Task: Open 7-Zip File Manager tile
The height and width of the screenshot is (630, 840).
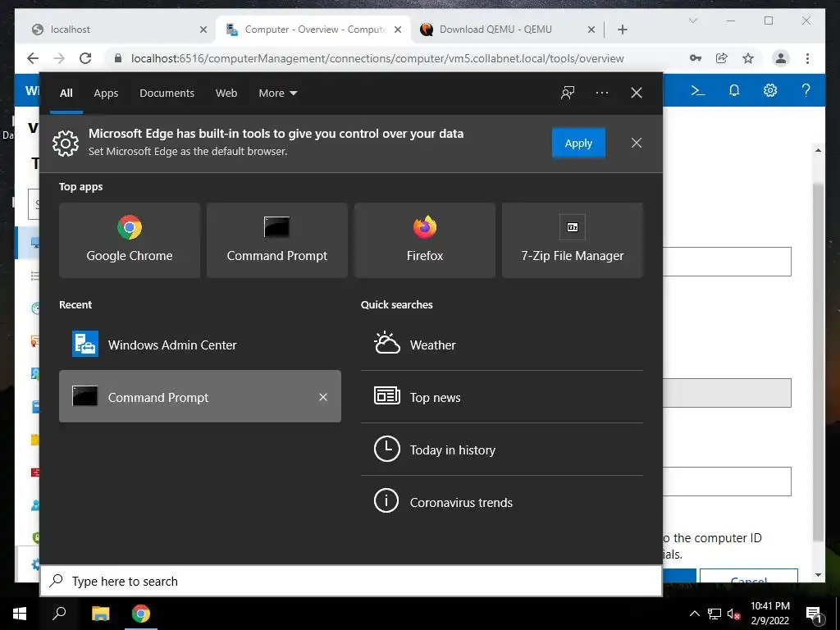Action: (572, 240)
